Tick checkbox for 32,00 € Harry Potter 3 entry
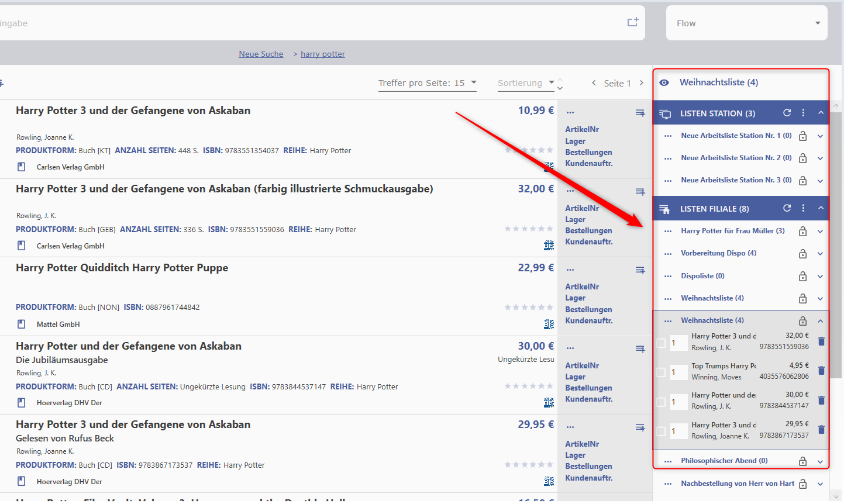 pos(661,343)
